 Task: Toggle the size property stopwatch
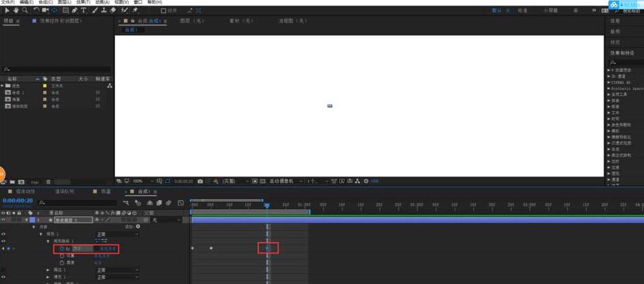(x=62, y=248)
